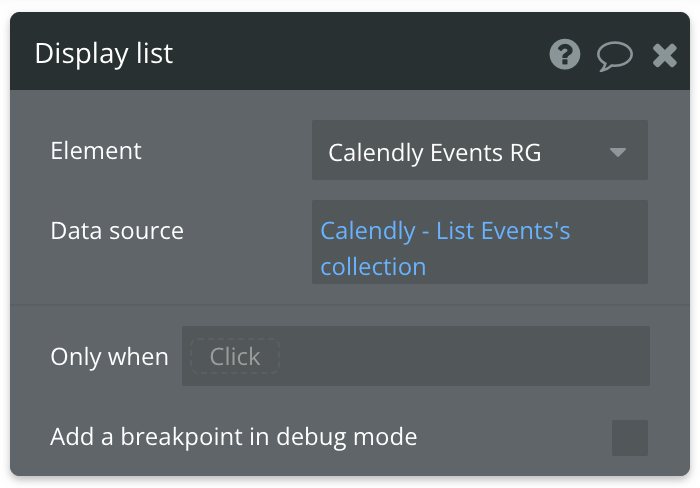Open help via the question mark icon
700x488 pixels.
[x=565, y=54]
